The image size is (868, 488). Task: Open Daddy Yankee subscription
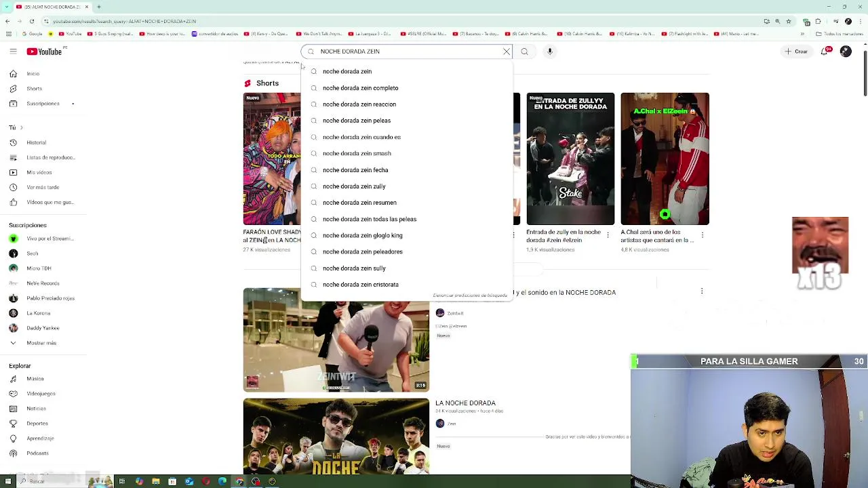coord(43,328)
